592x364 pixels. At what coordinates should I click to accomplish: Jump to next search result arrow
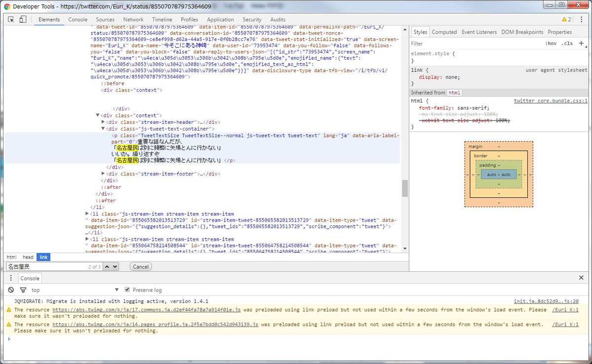(115, 266)
